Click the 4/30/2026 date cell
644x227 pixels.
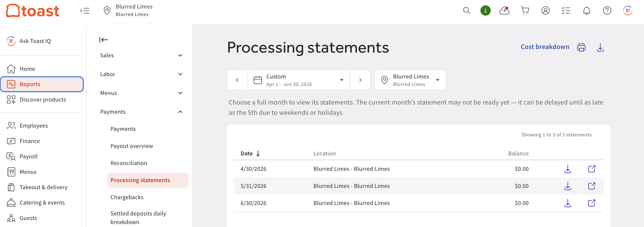[x=253, y=169]
